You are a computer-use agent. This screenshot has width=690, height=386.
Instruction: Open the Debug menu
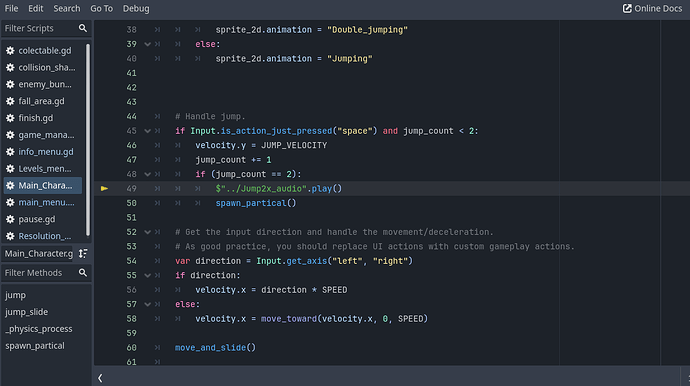[136, 8]
